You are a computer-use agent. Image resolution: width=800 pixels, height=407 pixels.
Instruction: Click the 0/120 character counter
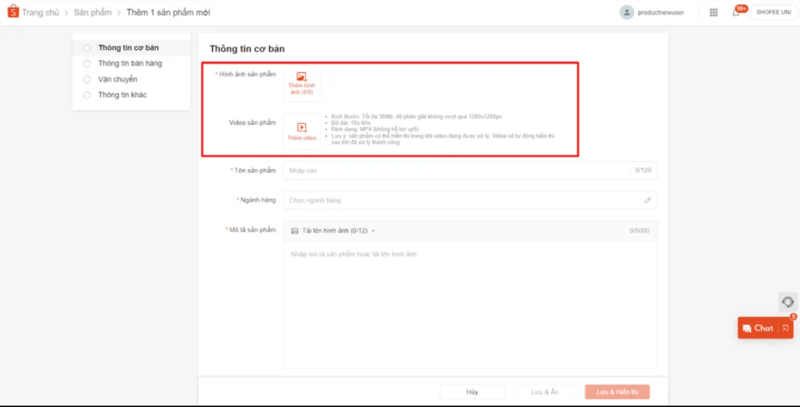click(x=643, y=170)
